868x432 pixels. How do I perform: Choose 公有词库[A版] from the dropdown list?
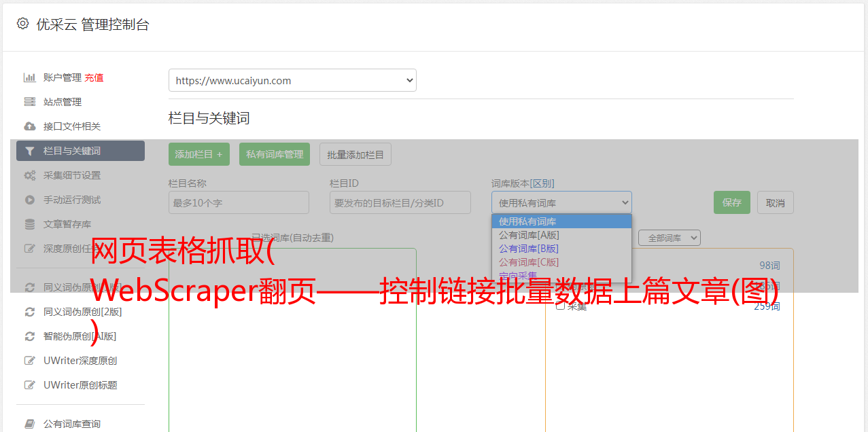[561, 235]
